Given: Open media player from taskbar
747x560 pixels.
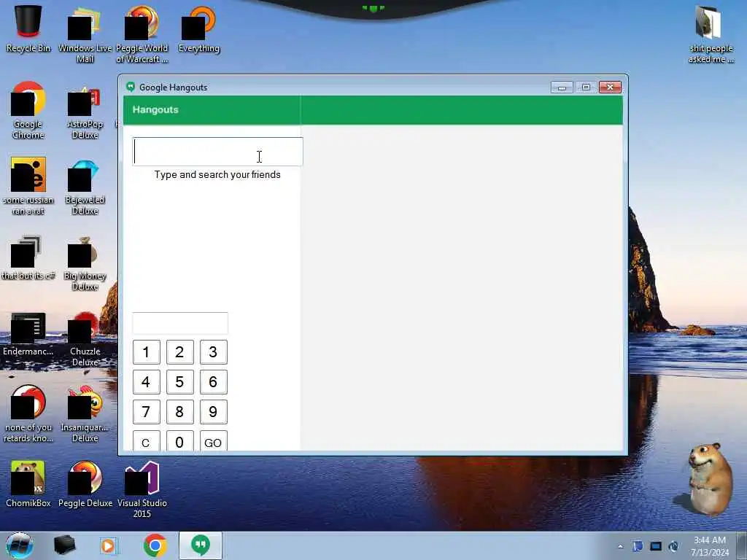Looking at the screenshot, I should coord(108,545).
